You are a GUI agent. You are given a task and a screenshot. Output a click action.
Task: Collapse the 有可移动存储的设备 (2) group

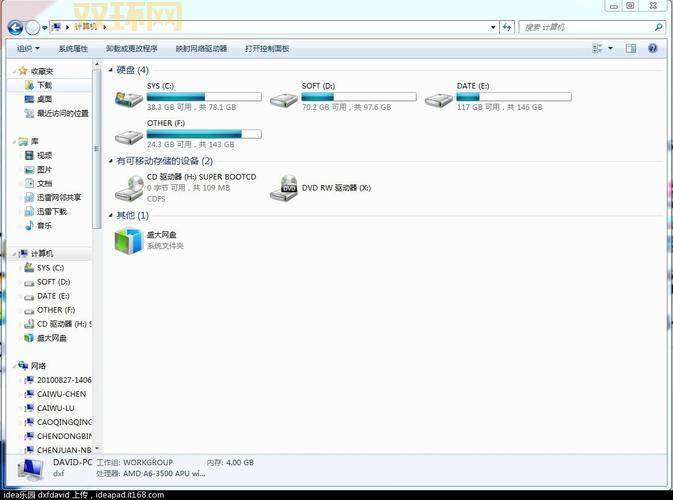110,161
